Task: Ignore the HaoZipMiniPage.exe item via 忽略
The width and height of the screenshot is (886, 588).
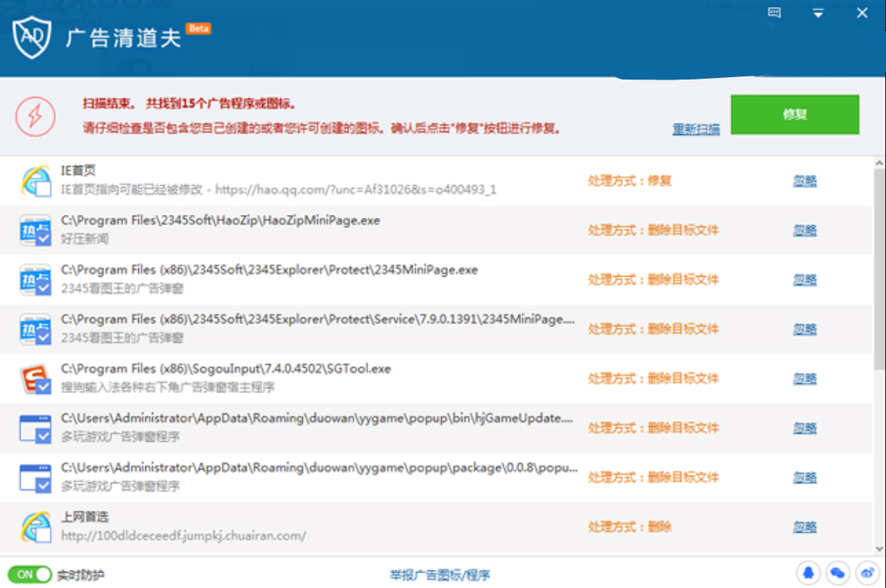Action: [805, 230]
